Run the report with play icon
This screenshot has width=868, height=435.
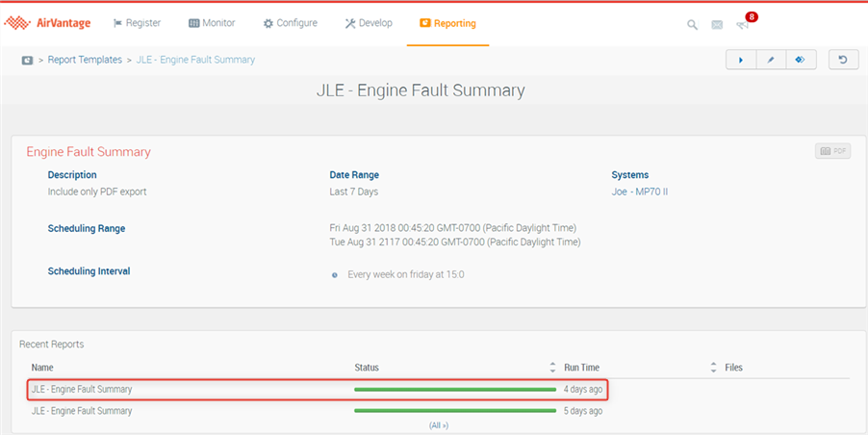click(x=740, y=60)
